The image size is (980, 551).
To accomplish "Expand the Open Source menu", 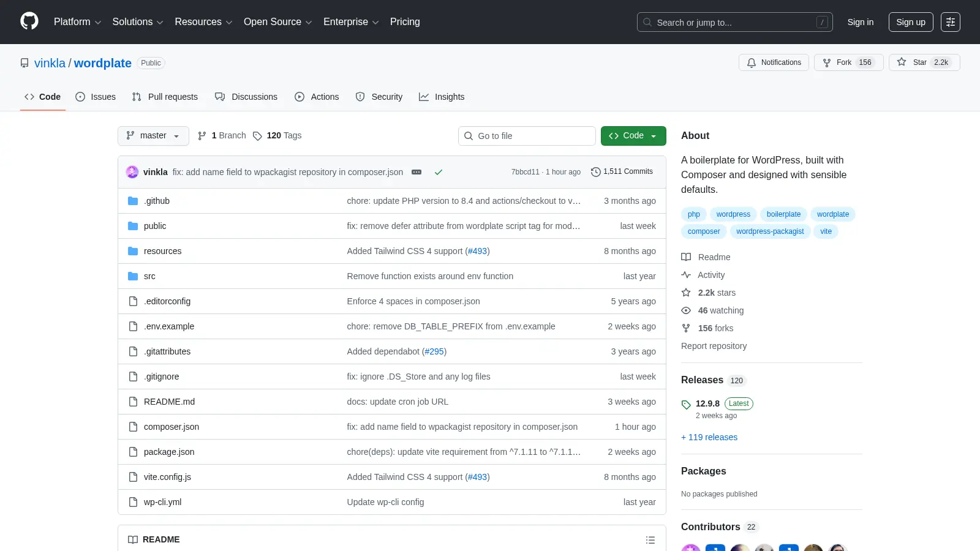I will tap(278, 22).
